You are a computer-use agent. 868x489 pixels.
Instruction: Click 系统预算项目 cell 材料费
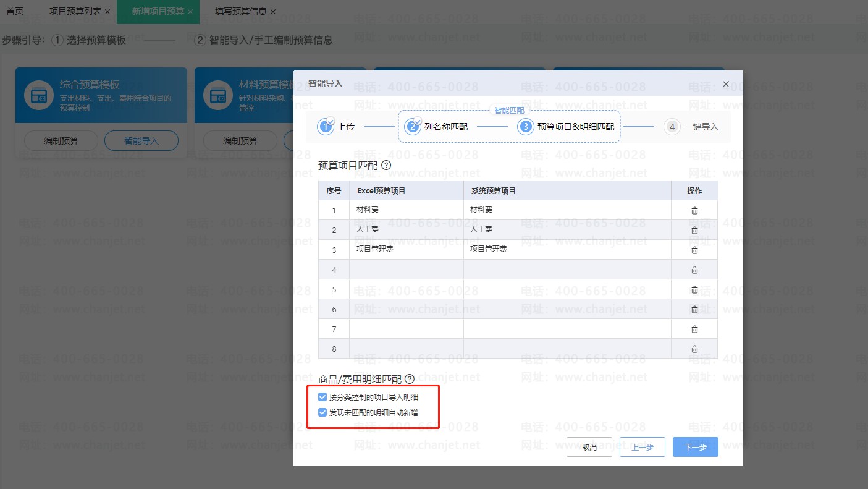[x=567, y=210]
